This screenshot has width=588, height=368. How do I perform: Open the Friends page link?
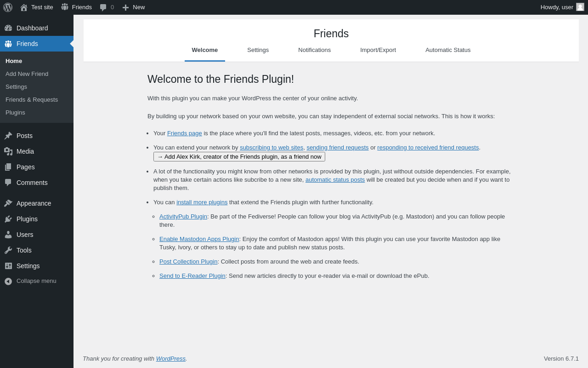point(185,133)
